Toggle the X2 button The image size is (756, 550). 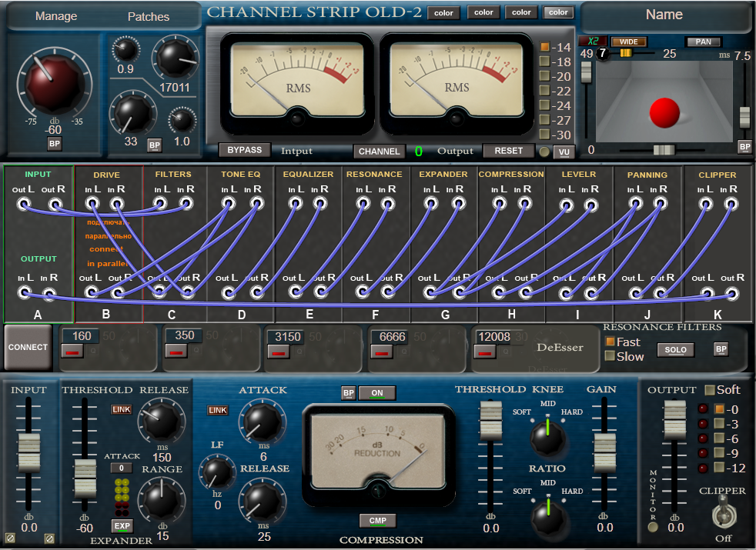(593, 42)
